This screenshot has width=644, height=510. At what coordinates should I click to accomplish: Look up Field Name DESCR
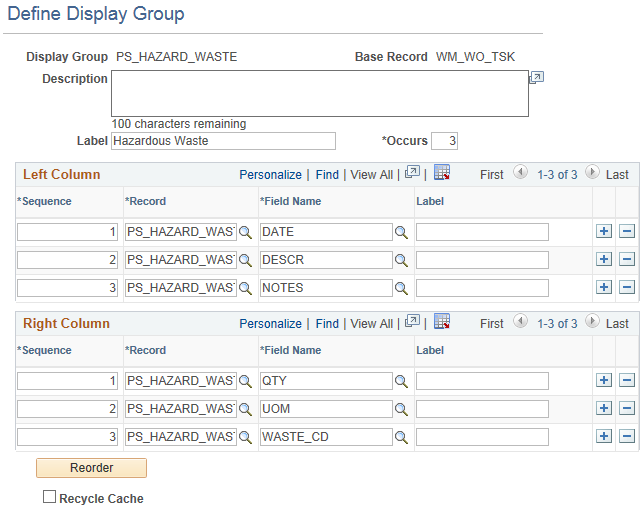(x=401, y=260)
